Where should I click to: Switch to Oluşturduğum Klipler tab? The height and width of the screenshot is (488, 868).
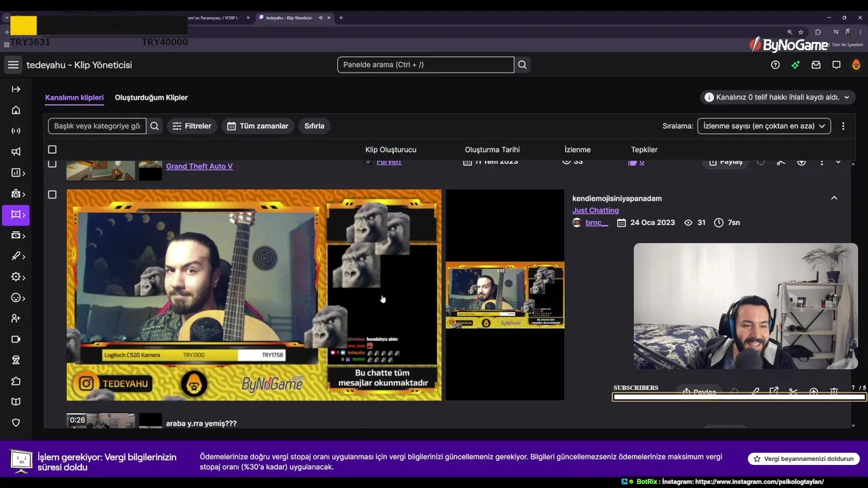151,98
